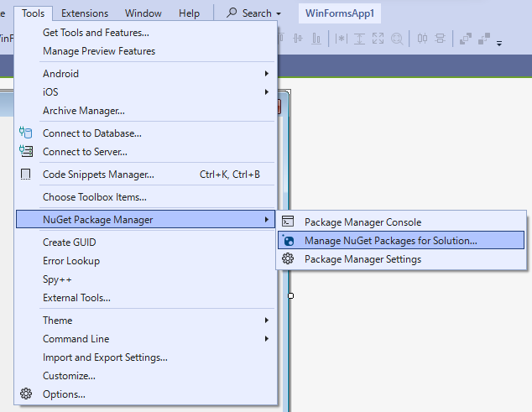Click the Search magnifier in the title bar
Viewport: 532px width, 412px height.
232,13
